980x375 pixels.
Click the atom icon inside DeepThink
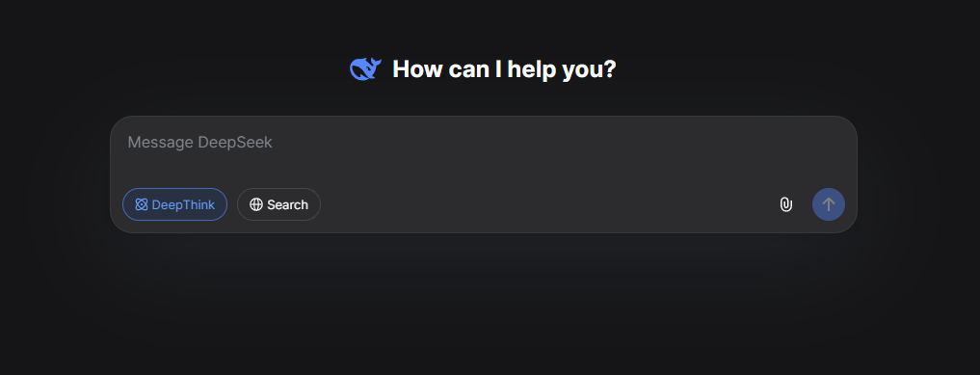[x=142, y=204]
